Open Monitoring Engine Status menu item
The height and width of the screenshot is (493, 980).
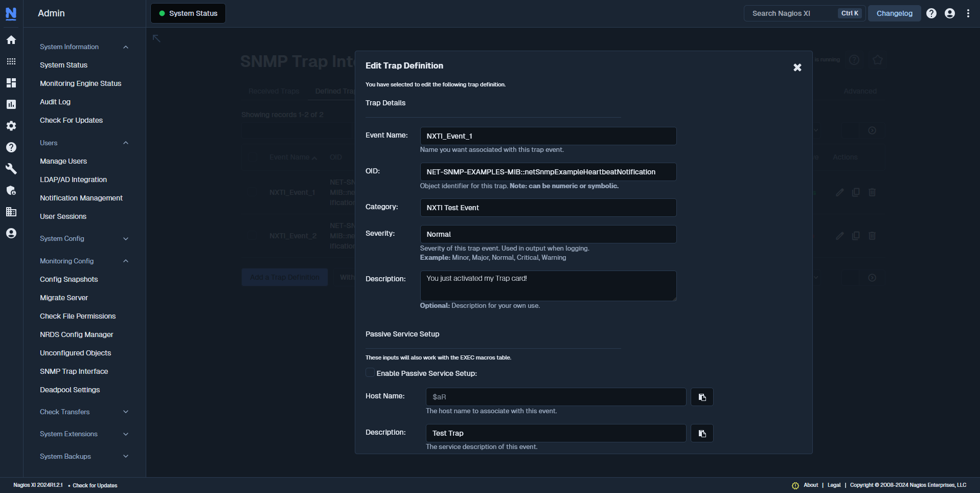pos(81,83)
